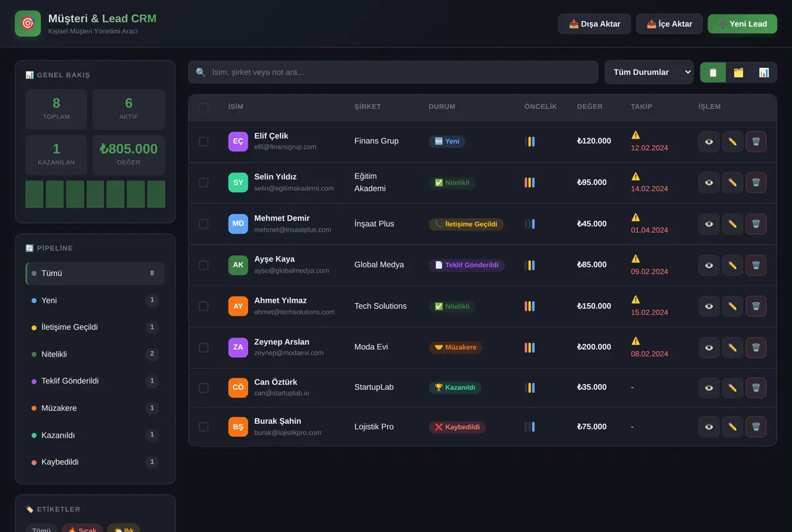Delete the Can Öztürk lead
Screen dimensions: 792x532
pos(756,387)
